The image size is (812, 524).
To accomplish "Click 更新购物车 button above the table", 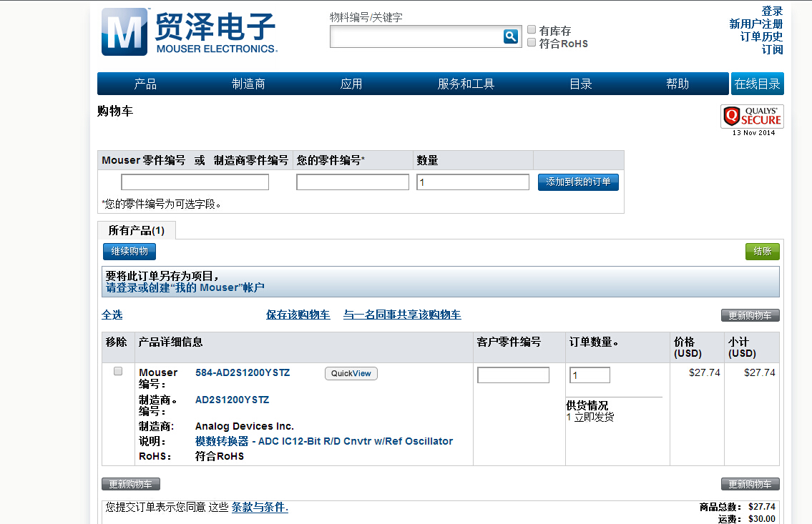I will click(750, 315).
